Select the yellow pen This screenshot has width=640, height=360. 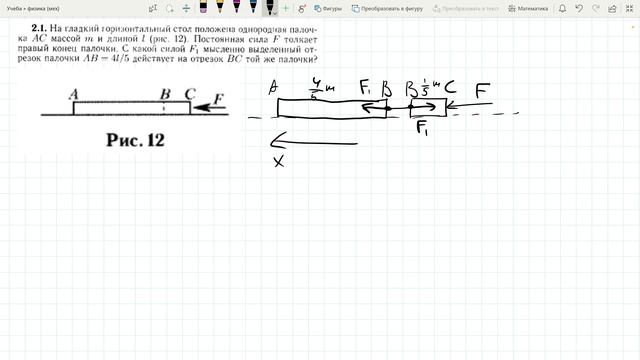(220, 7)
